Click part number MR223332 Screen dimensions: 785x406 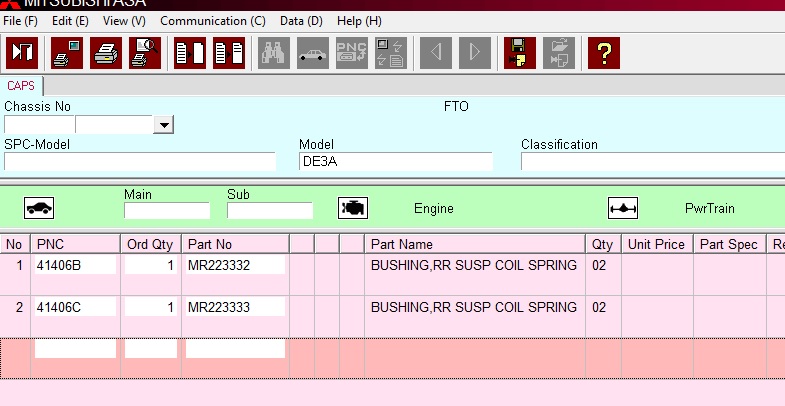pyautogui.click(x=235, y=265)
